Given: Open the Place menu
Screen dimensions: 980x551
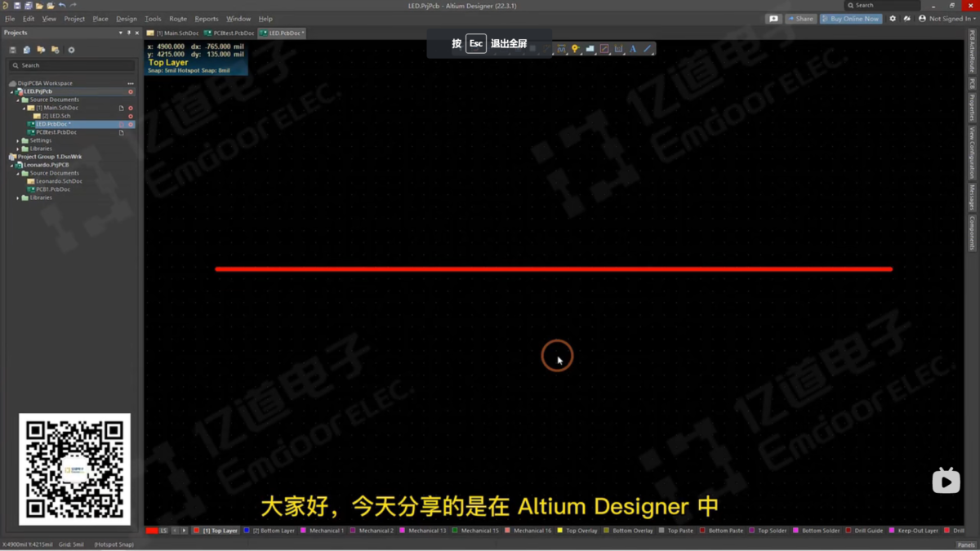Looking at the screenshot, I should [100, 19].
